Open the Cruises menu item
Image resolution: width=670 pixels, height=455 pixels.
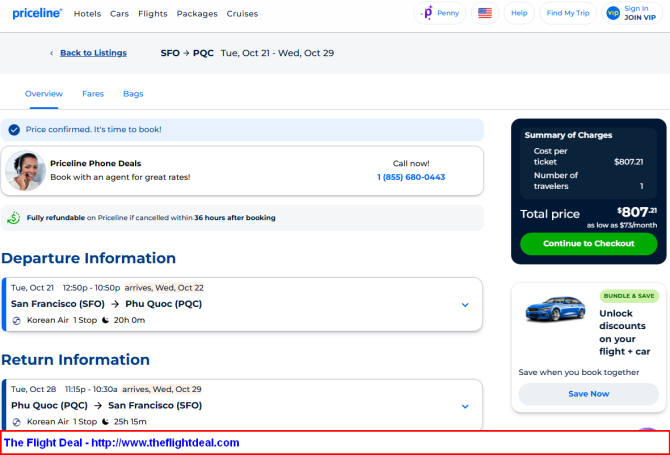pos(242,14)
